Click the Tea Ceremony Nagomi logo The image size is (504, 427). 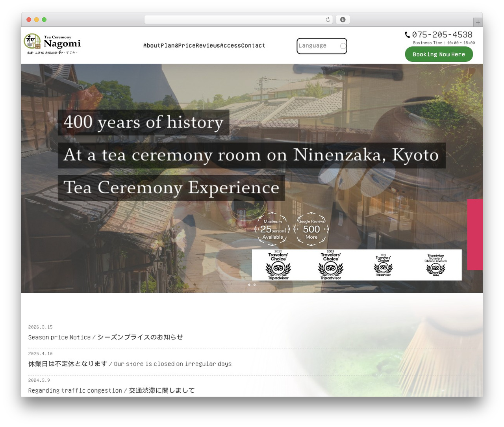[52, 44]
